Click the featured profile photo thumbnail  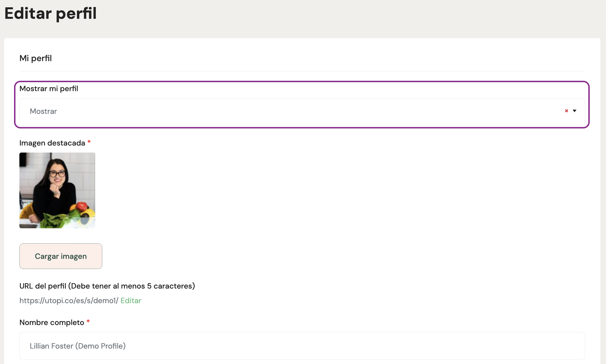pos(57,190)
